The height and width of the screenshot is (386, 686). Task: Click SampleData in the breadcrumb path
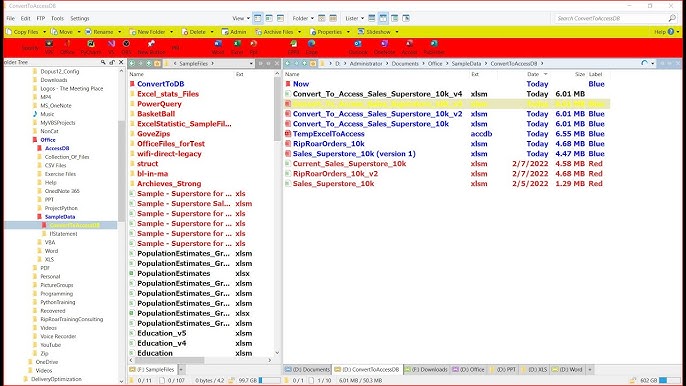coord(466,63)
